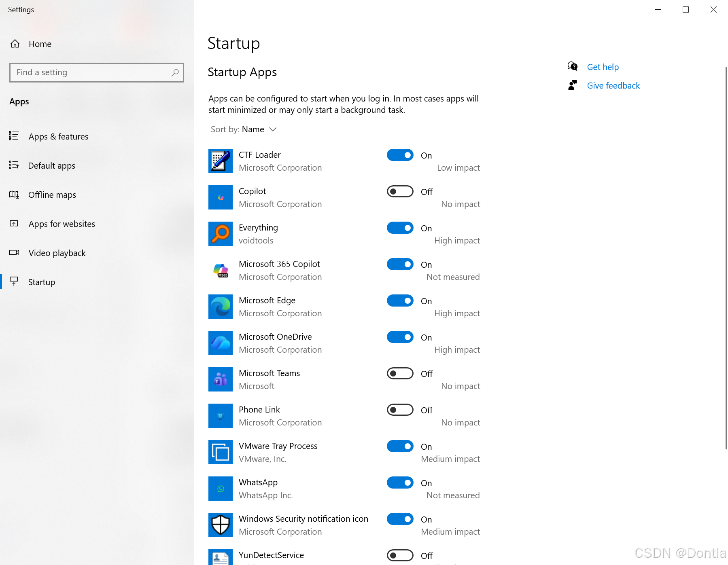Click the vertical scrollbar on right edge

coord(726,258)
